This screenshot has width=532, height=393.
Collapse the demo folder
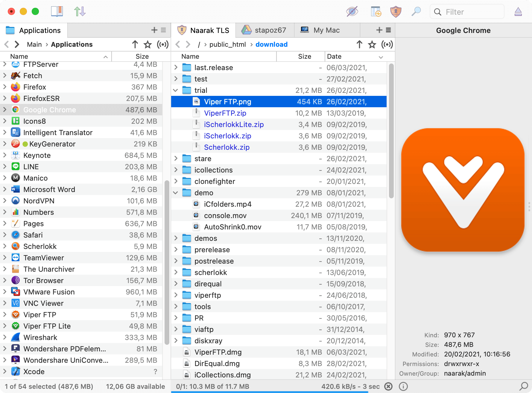(176, 193)
